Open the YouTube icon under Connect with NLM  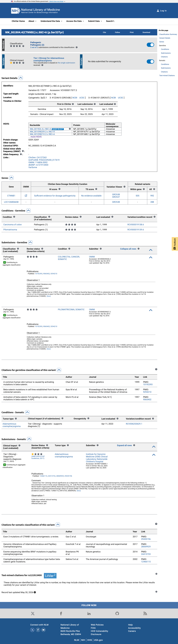click(43, 630)
